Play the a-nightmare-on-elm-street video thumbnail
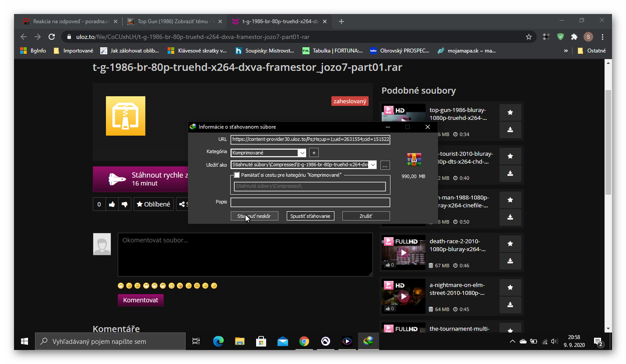The width and height of the screenshot is (626, 364). [403, 296]
